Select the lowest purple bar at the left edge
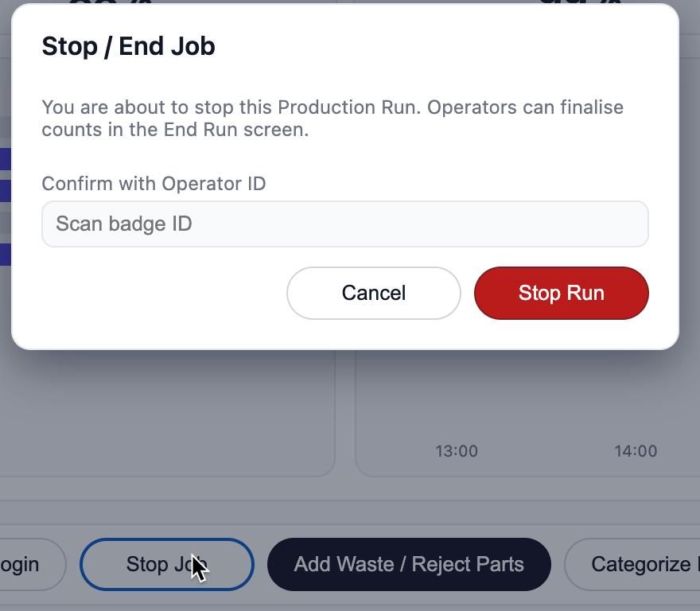The width and height of the screenshot is (700, 611). click(x=5, y=254)
